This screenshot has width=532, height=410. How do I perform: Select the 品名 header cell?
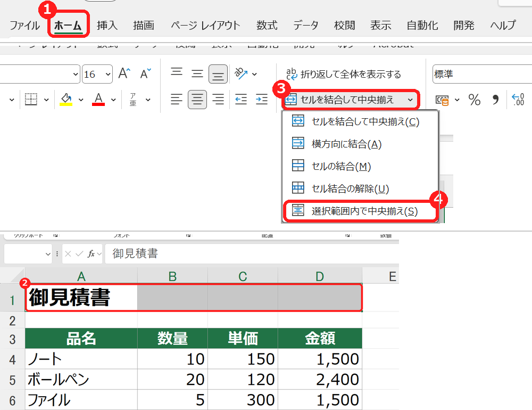tap(81, 338)
